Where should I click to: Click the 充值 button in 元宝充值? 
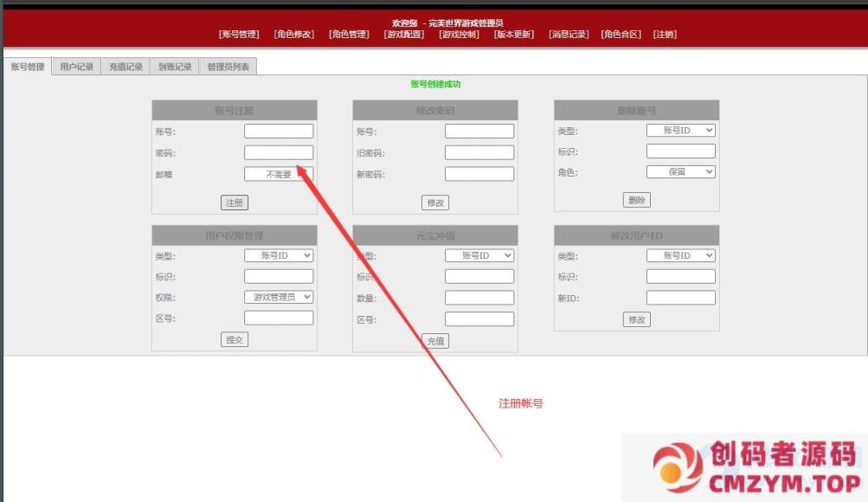434,340
